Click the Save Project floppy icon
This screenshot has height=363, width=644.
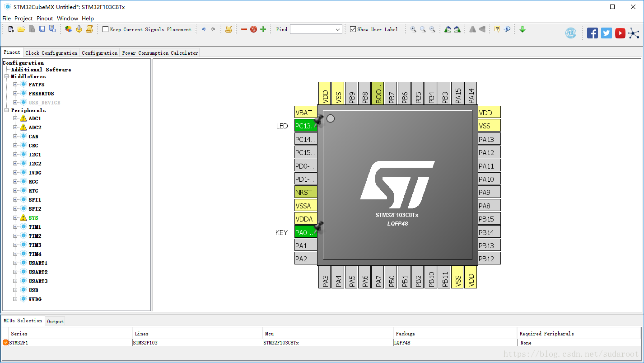(x=42, y=29)
